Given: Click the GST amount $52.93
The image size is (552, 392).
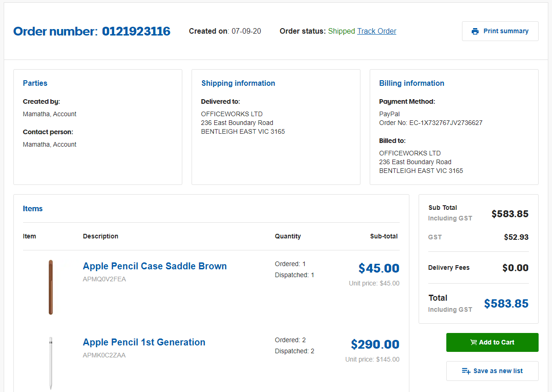Looking at the screenshot, I should pyautogui.click(x=516, y=237).
